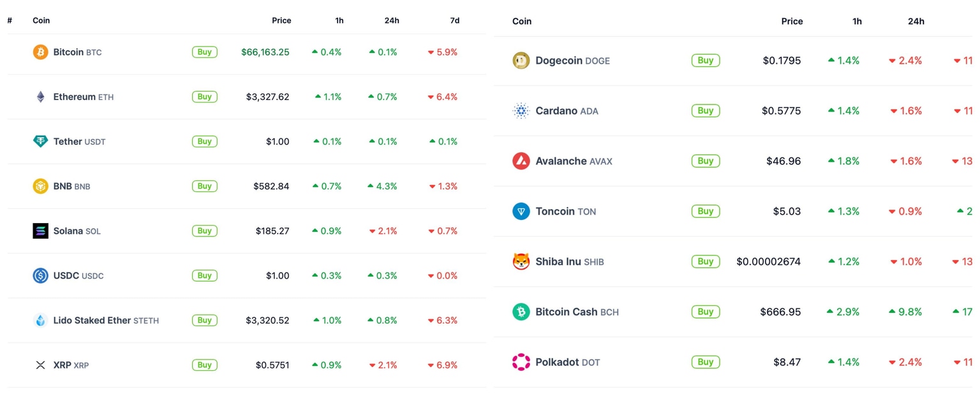Viewport: 980px width, 397px height.
Task: Click Buy next to Cardano
Action: tap(705, 110)
